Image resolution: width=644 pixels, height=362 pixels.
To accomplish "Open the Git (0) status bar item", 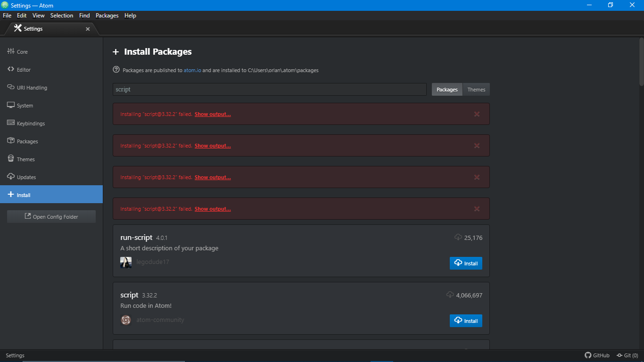I will (x=627, y=355).
